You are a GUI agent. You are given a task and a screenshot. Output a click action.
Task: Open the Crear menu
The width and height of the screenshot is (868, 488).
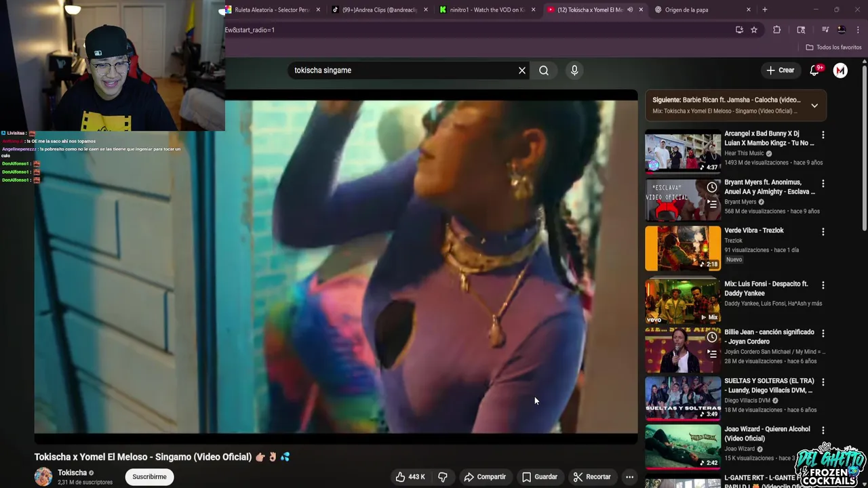pos(780,70)
